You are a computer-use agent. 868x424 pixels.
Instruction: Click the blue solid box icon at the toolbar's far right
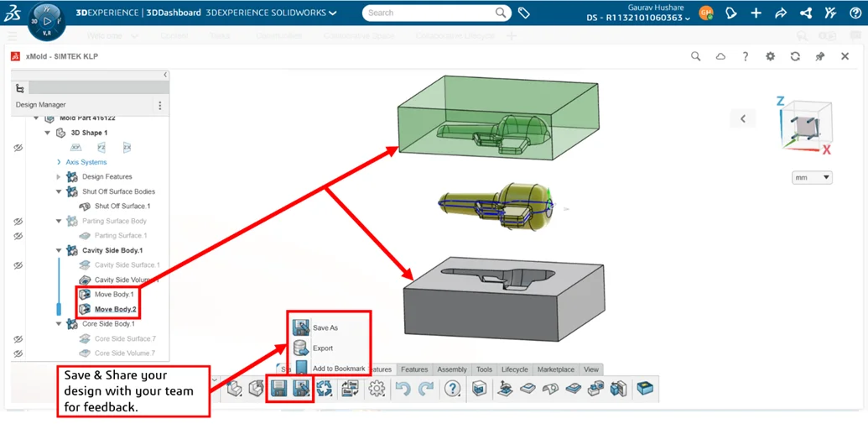pos(644,389)
